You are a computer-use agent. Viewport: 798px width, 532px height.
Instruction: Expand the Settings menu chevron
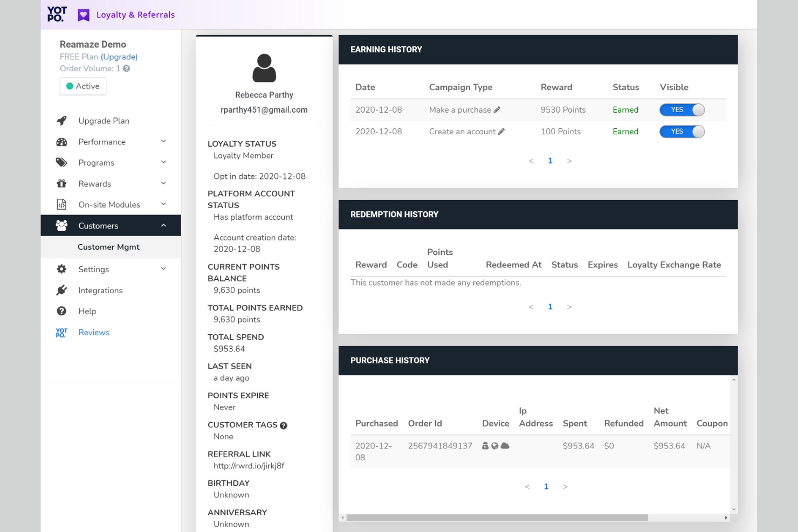click(x=163, y=268)
